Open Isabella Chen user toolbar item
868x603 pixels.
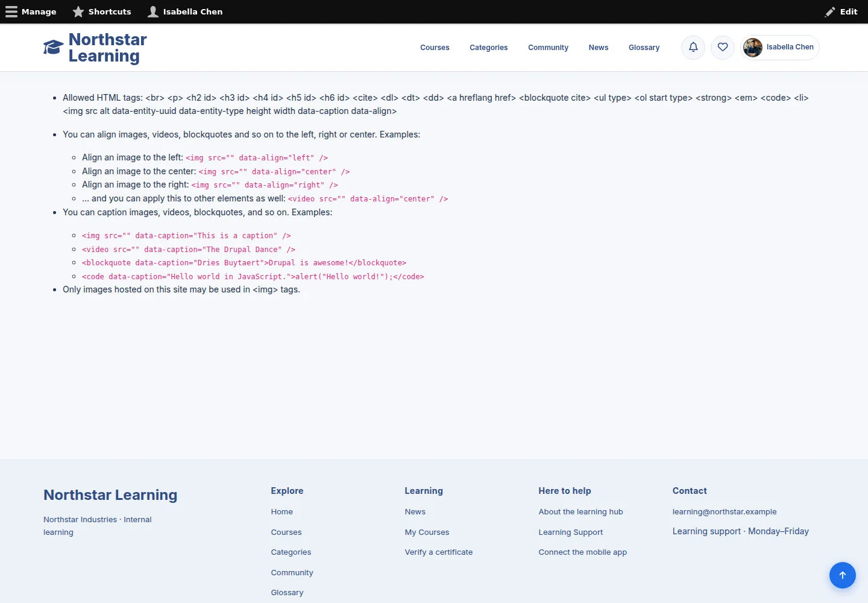185,11
